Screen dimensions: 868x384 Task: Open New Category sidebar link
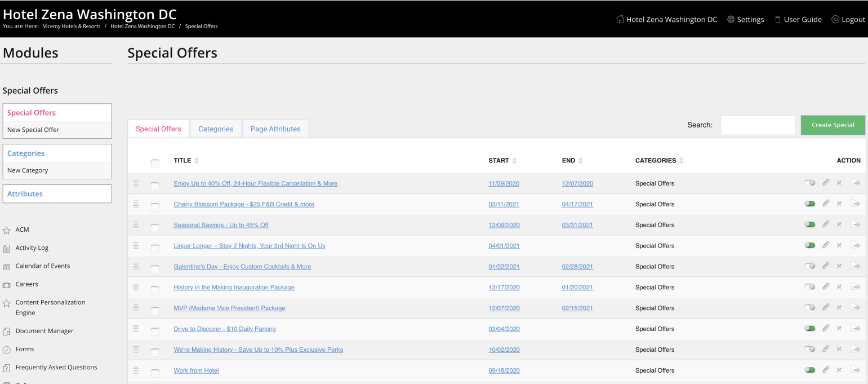[x=28, y=170]
